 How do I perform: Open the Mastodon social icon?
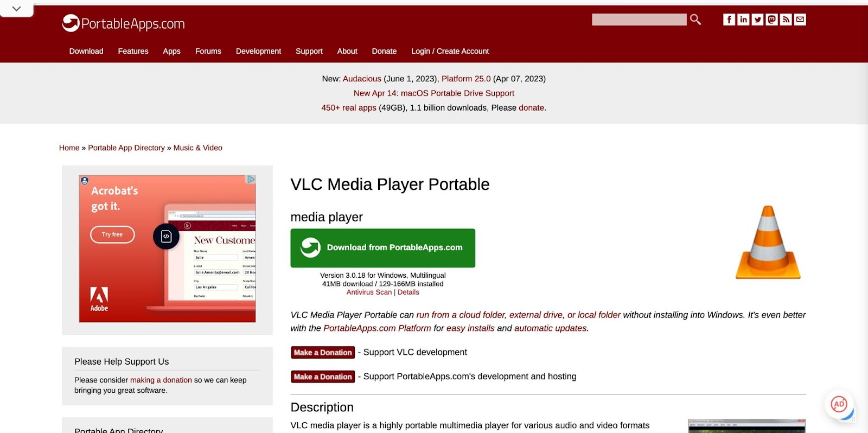pos(771,20)
